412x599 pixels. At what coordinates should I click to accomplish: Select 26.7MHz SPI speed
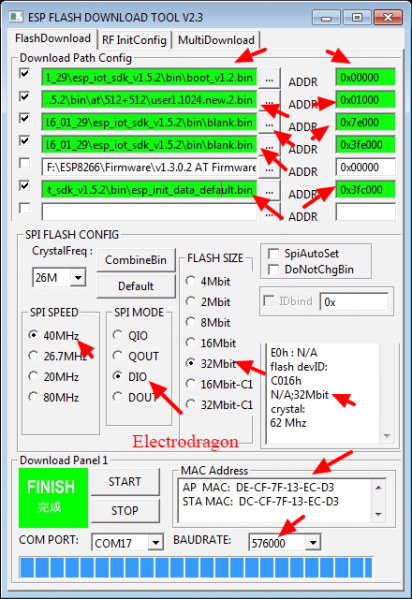tap(58, 356)
